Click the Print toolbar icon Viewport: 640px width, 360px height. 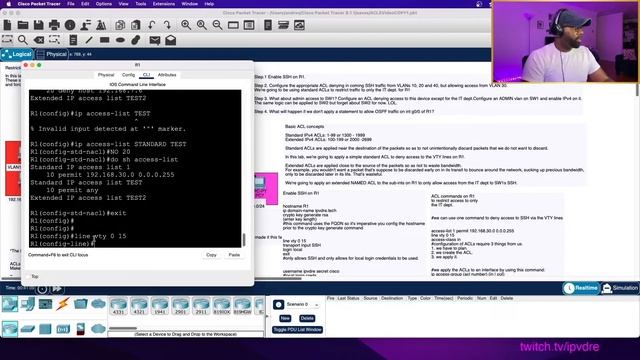point(54,25)
